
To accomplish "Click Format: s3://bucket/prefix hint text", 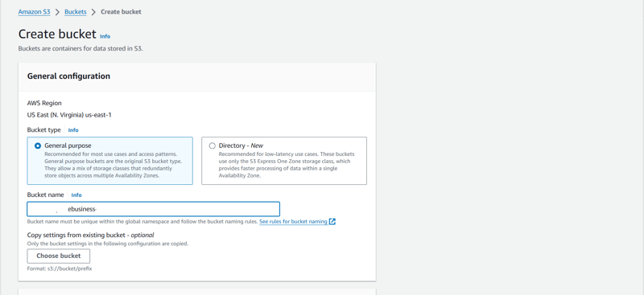I will click(x=60, y=268).
